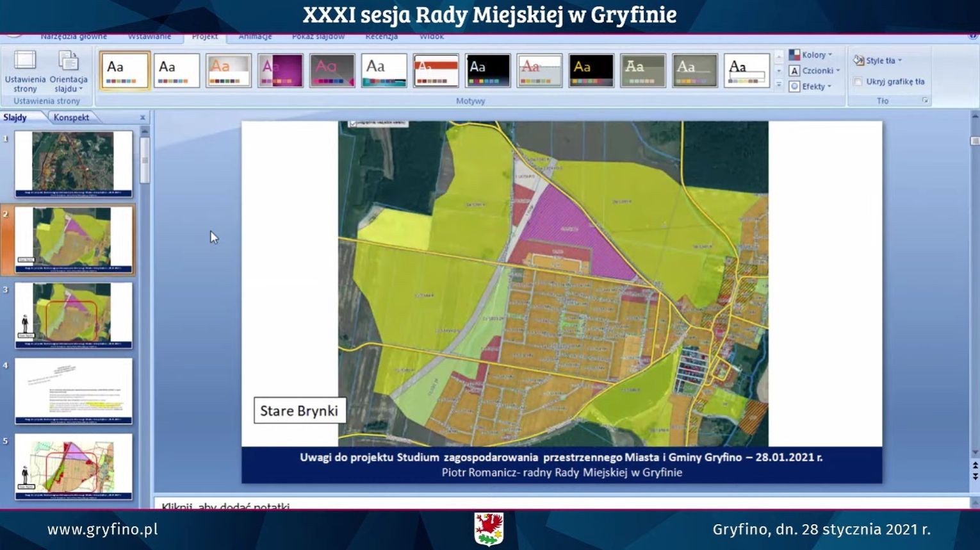The width and height of the screenshot is (980, 550).
Task: Open Ustawienia strony page setup
Action: tap(25, 71)
